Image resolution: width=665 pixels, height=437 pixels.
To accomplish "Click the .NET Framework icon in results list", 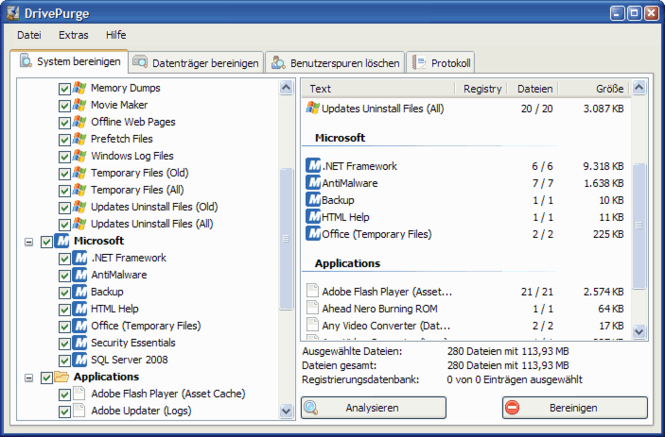I will click(x=313, y=166).
